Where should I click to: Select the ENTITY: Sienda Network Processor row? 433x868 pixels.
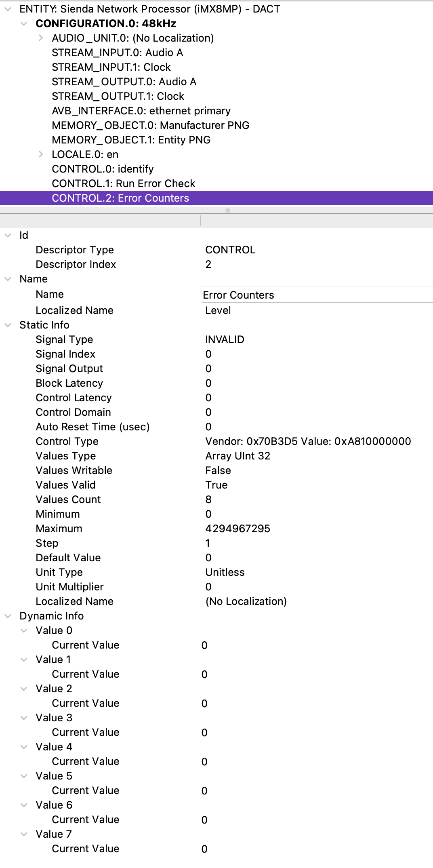pos(216,9)
